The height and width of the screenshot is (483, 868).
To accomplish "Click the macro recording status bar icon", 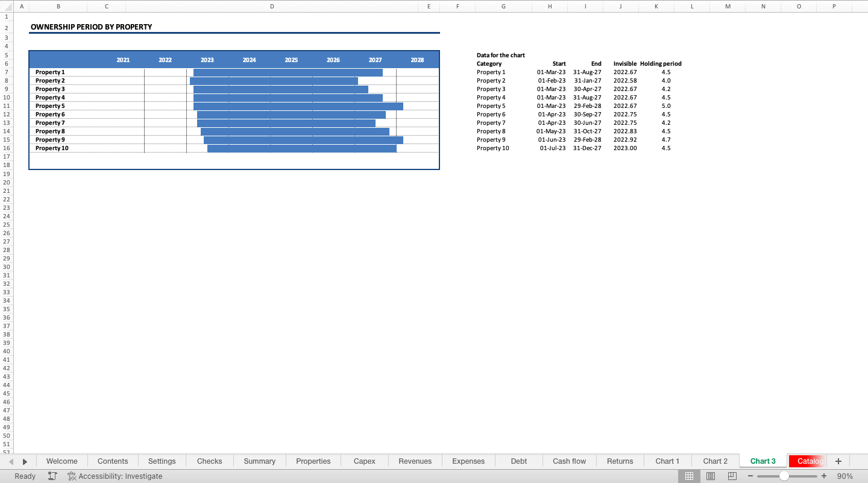I will click(52, 476).
